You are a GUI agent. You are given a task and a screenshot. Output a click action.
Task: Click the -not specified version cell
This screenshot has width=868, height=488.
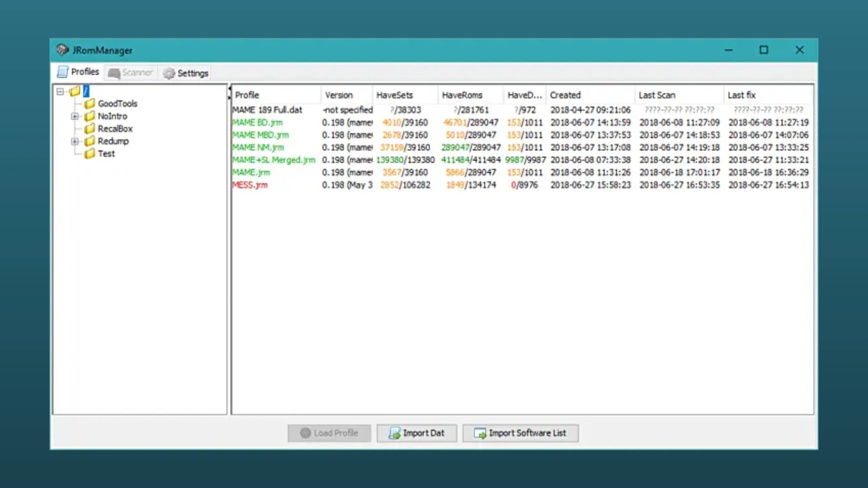347,110
